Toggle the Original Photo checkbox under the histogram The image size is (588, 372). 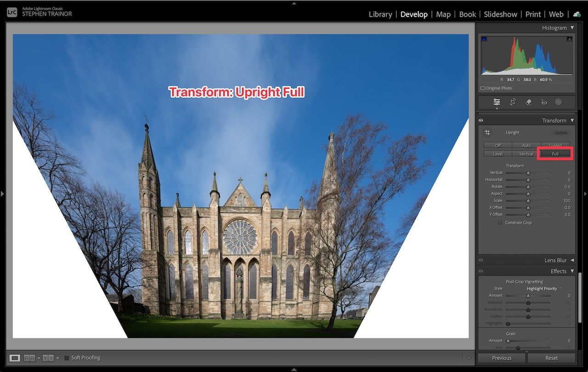tap(483, 88)
